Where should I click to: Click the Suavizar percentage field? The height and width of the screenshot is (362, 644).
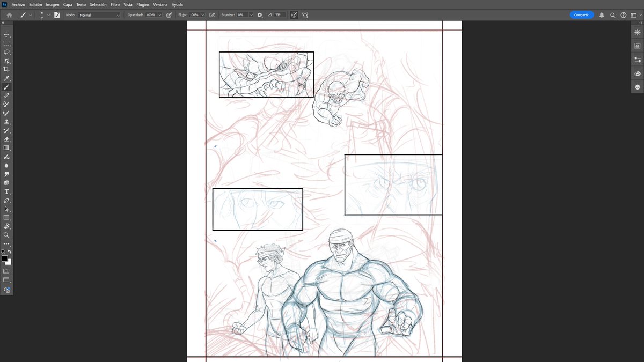point(242,15)
